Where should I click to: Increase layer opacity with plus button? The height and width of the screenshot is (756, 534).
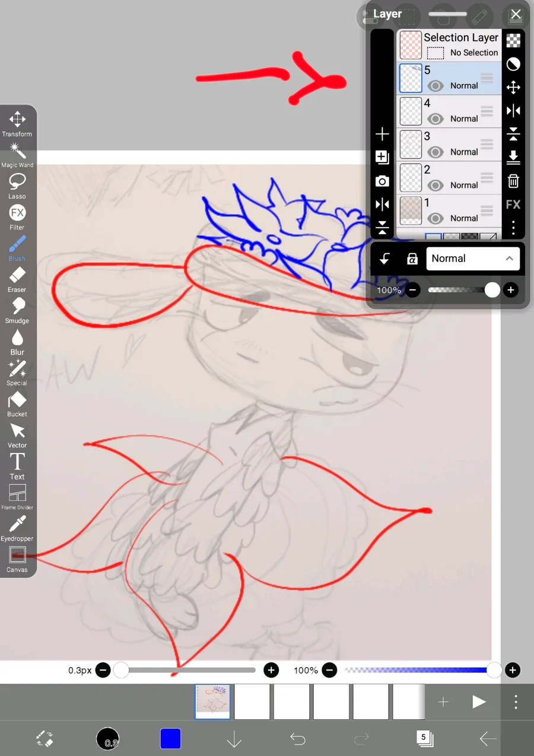(x=510, y=290)
